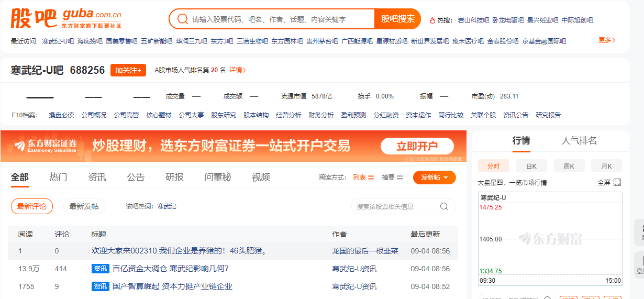Open hot search 岩山科技吧
Image resolution: width=644 pixels, height=299 pixels.
click(x=473, y=20)
